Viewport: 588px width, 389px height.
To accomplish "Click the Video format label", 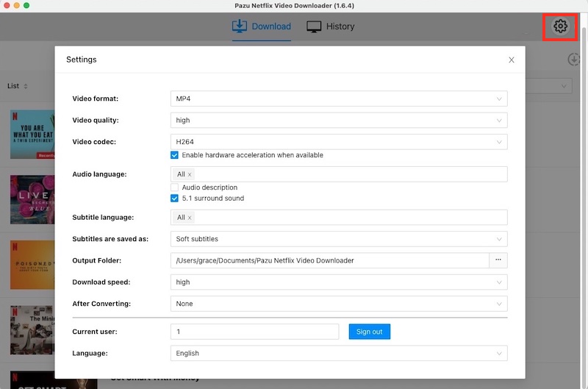I will (96, 99).
